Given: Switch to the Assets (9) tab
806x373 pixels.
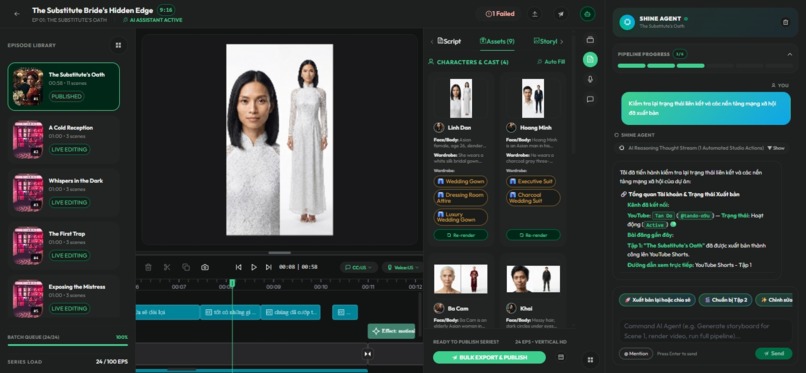Looking at the screenshot, I should click(497, 41).
